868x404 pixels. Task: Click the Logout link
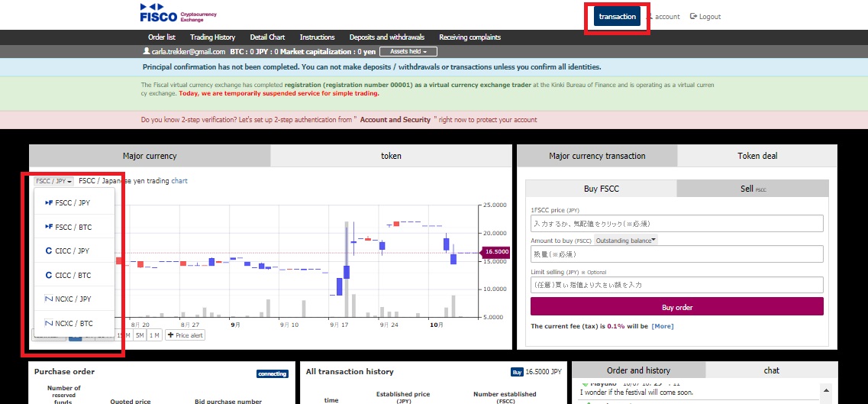(x=705, y=17)
